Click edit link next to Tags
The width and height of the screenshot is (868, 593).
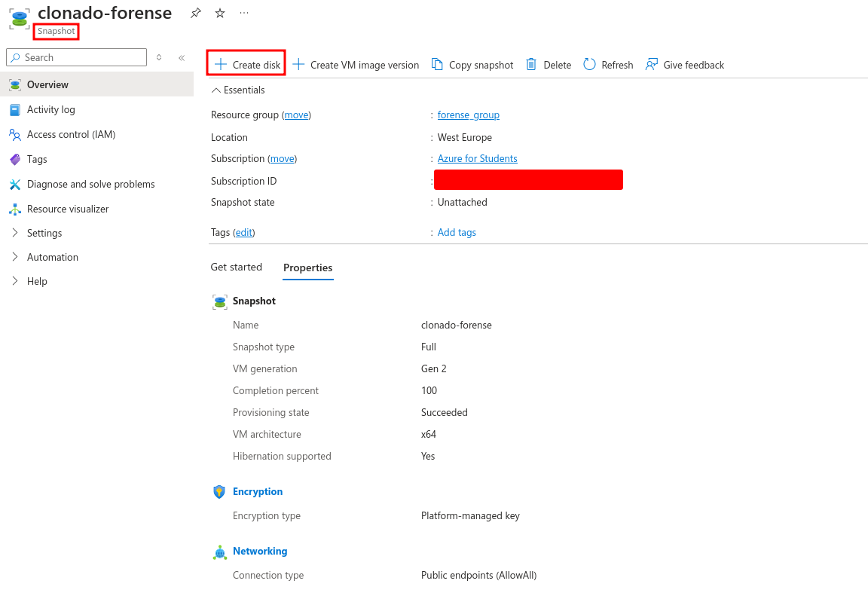(x=244, y=233)
